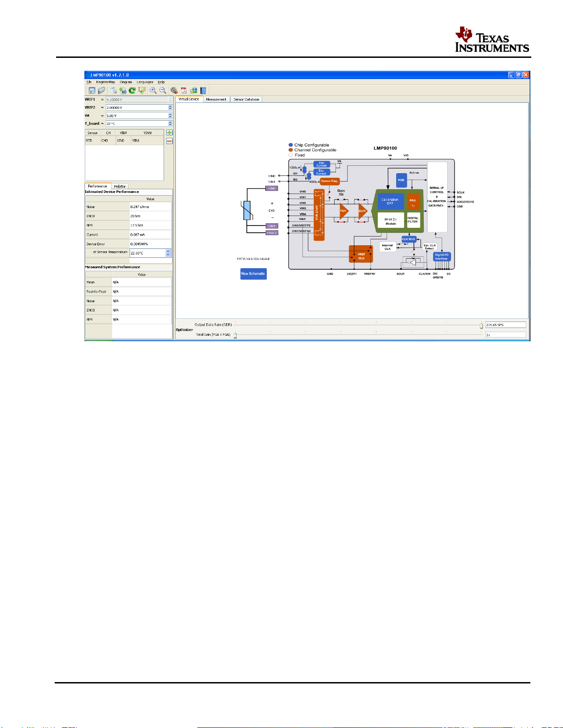This screenshot has height=728, width=563.
Task: Click the purple VREF2 pin label
Action: 272,233
